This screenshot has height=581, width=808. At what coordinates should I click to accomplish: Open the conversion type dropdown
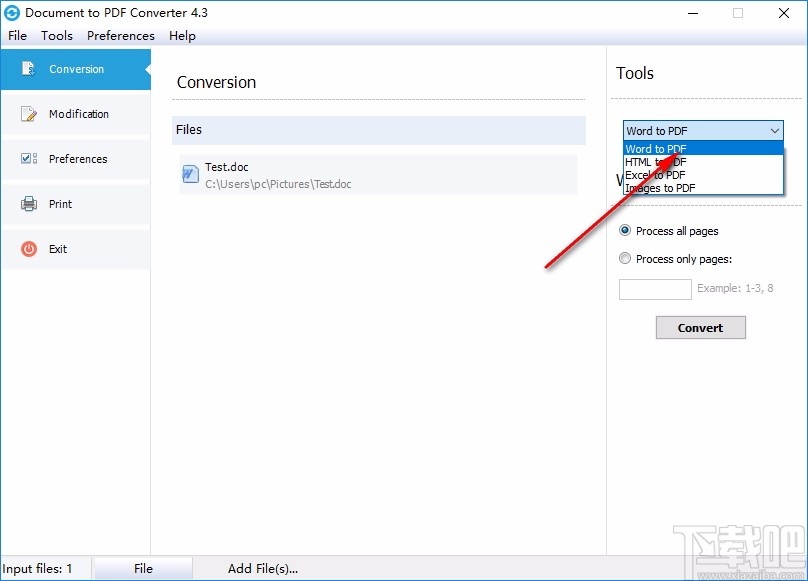(775, 131)
